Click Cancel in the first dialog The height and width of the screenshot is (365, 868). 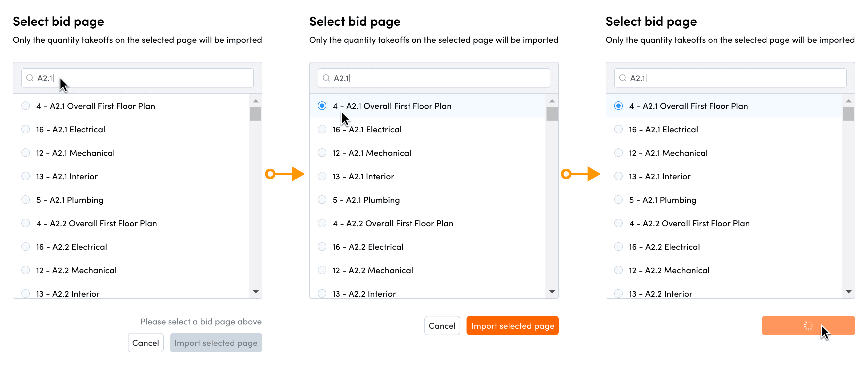click(x=146, y=343)
